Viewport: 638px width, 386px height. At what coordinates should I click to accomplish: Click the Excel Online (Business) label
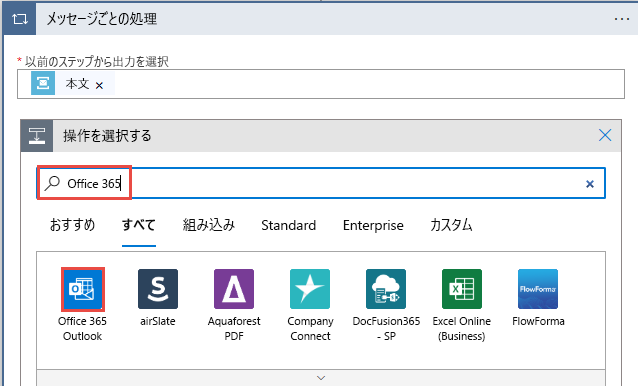point(462,329)
